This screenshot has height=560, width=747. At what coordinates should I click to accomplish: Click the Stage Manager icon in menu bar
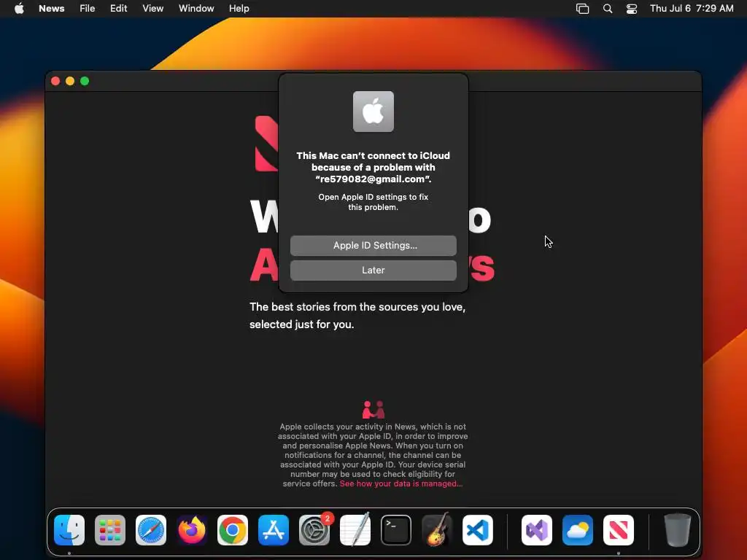click(582, 9)
